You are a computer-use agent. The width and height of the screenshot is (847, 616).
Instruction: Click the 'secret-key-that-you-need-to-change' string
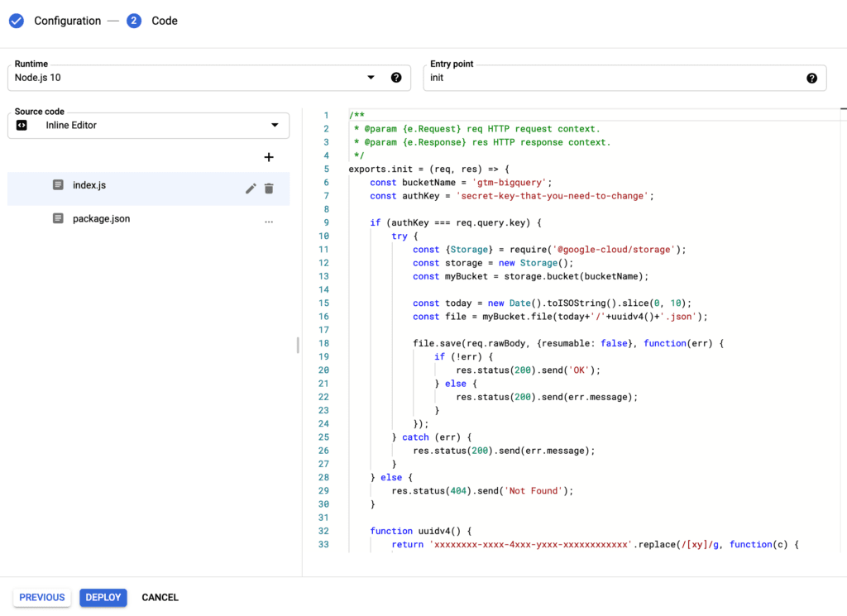pos(553,196)
